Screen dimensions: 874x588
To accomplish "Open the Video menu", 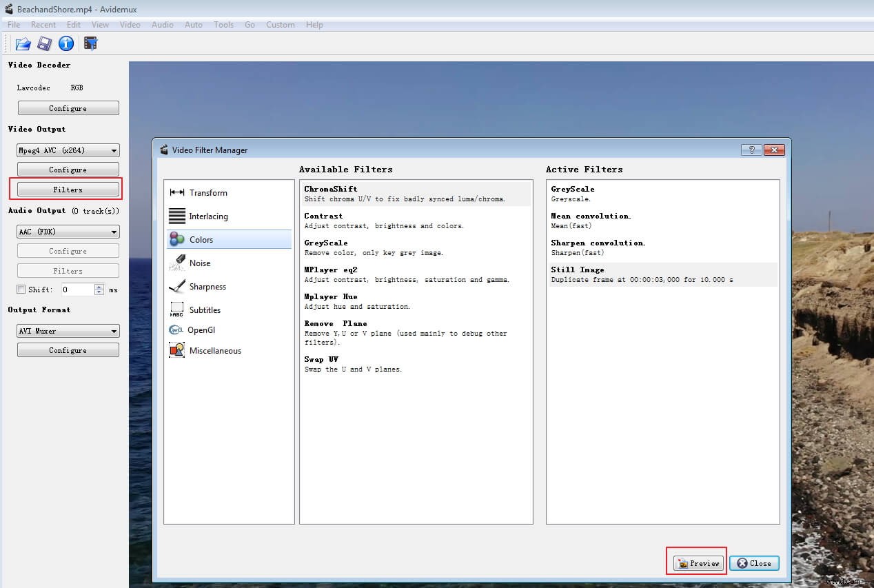I will (x=130, y=25).
